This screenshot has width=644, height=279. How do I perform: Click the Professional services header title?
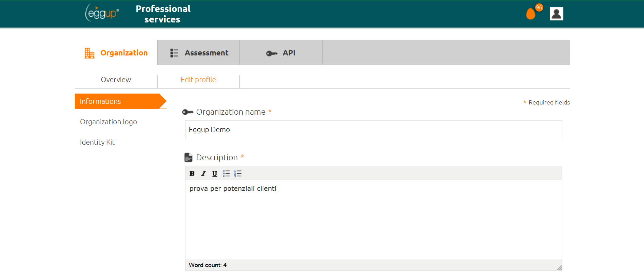click(163, 14)
